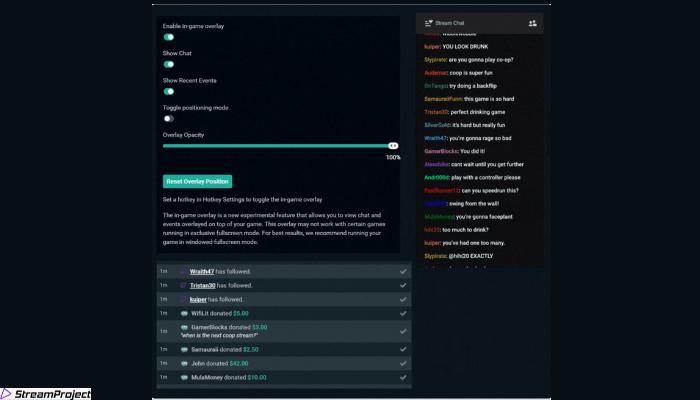Click the $2.50 amount from Samaurali
The image size is (700, 400).
[x=250, y=350]
